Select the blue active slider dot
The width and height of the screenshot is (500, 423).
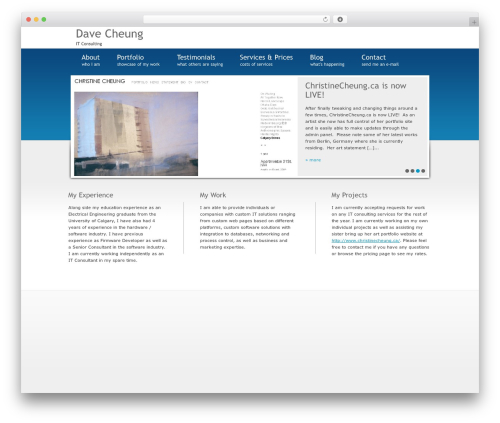tap(418, 171)
